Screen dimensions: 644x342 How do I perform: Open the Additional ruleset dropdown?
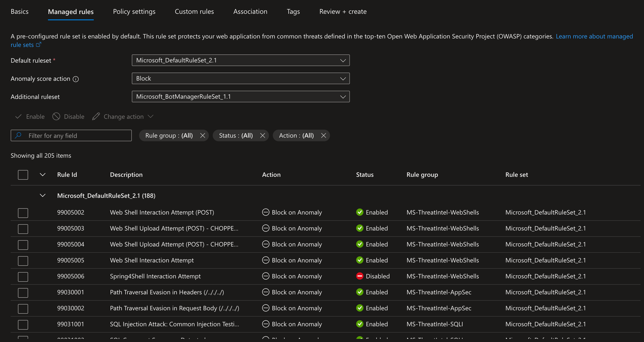(x=241, y=97)
